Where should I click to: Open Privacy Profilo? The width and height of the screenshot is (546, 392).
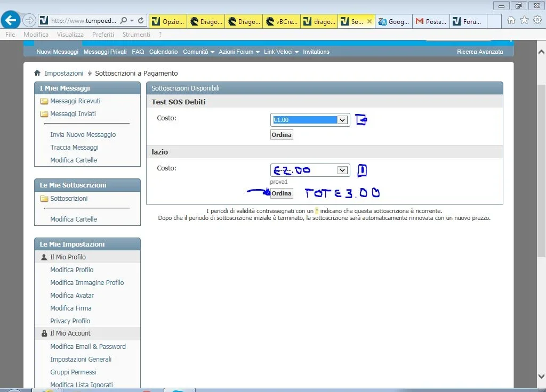point(70,321)
